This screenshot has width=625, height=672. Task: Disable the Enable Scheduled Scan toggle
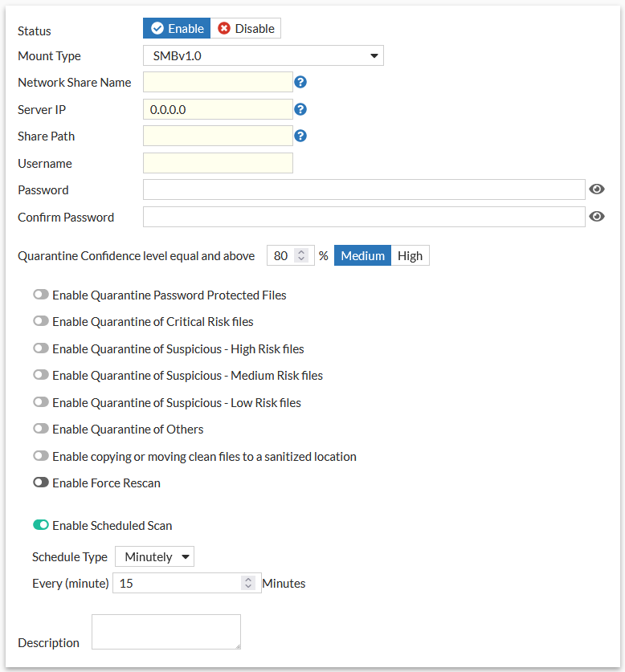click(41, 526)
